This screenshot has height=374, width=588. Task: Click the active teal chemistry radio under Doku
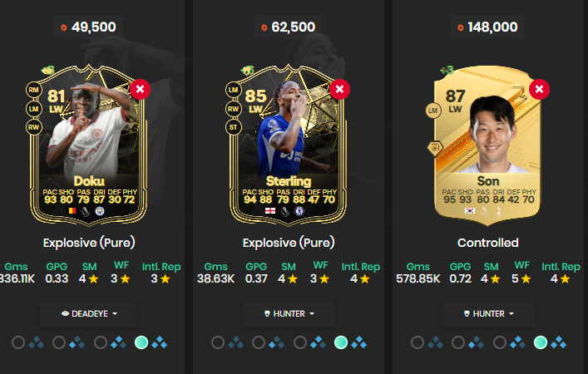141,342
